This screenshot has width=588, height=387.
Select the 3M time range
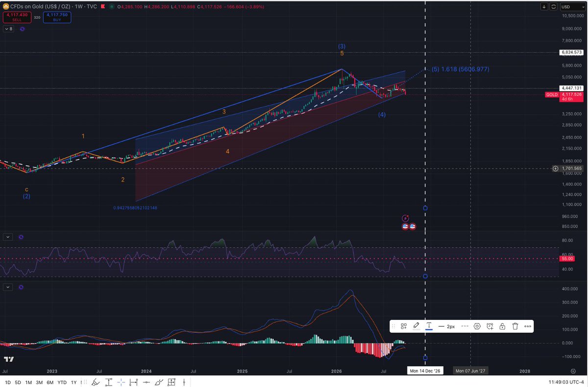pos(39,382)
